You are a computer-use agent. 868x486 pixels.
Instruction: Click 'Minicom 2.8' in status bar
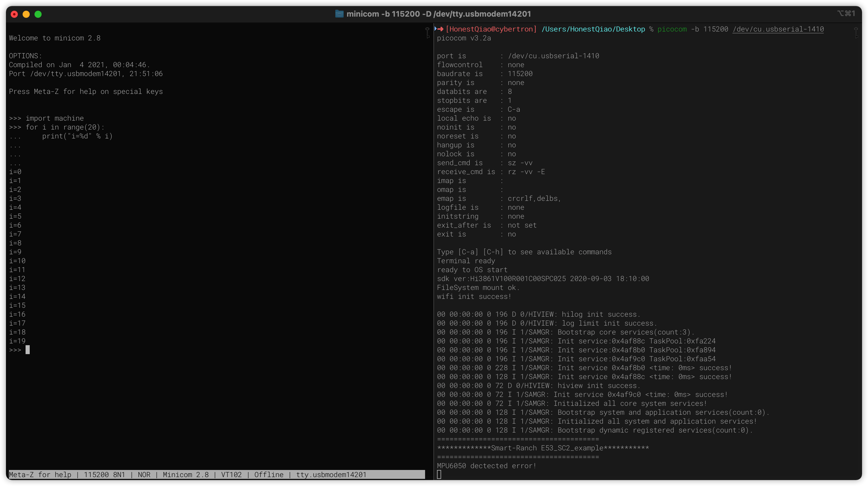(186, 475)
